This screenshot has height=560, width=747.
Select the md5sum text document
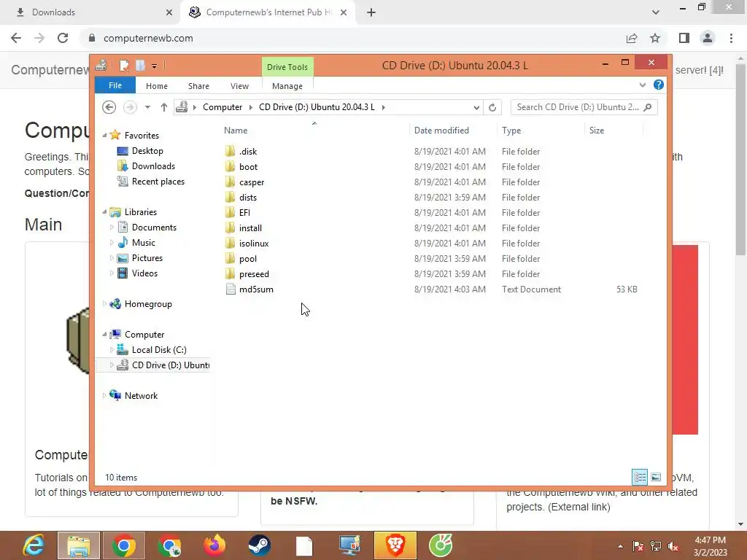click(x=256, y=289)
